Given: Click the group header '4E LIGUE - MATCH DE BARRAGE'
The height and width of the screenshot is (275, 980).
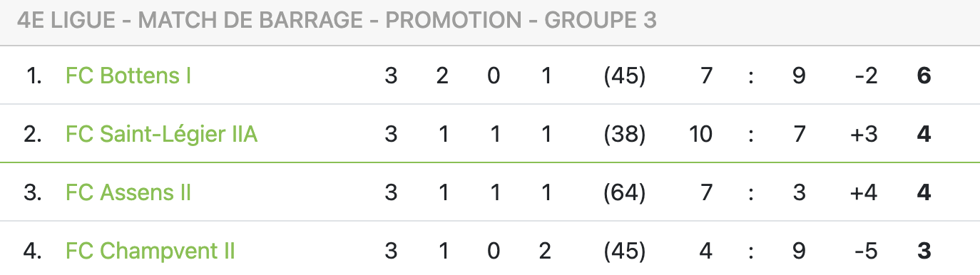Looking at the screenshot, I should tap(337, 20).
